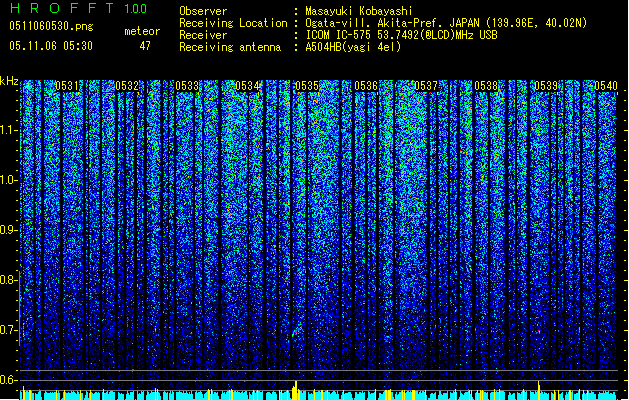Select the file name 0511060530.png
This screenshot has height=400, width=629.
click(51, 26)
